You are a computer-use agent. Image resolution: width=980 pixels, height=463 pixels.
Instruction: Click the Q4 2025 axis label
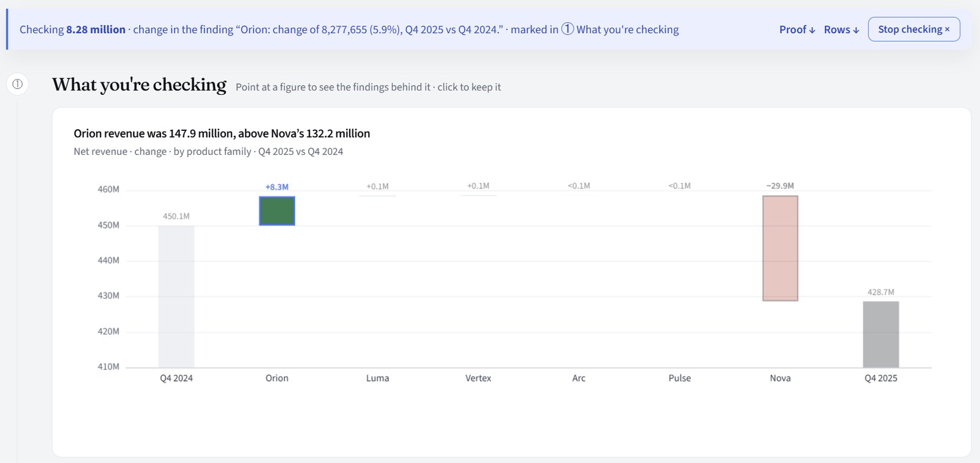point(881,378)
